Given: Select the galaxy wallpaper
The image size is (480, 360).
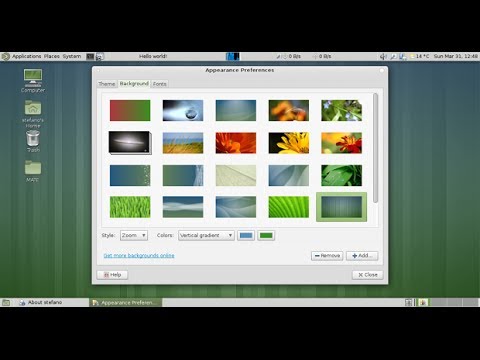Looking at the screenshot, I should (x=130, y=143).
